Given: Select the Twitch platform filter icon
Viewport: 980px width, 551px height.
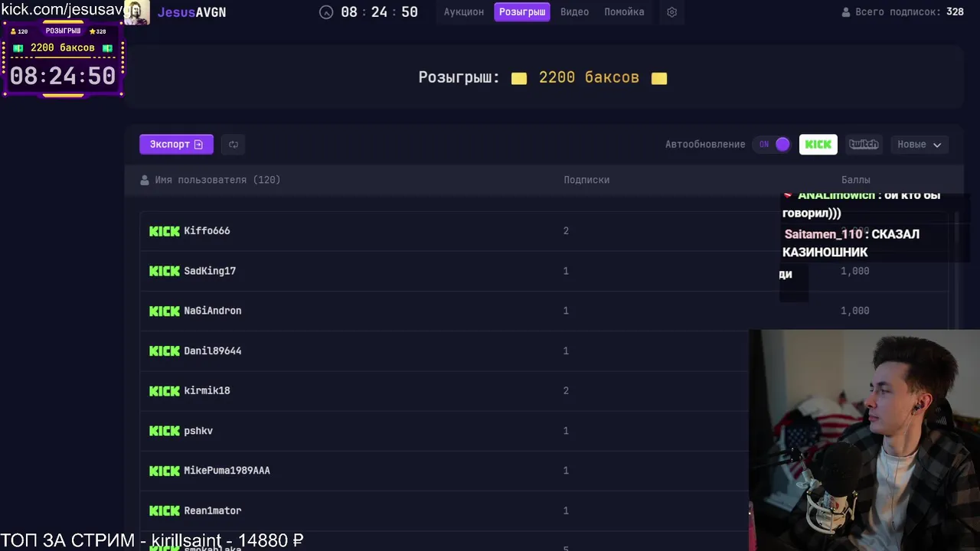Looking at the screenshot, I should tap(863, 144).
